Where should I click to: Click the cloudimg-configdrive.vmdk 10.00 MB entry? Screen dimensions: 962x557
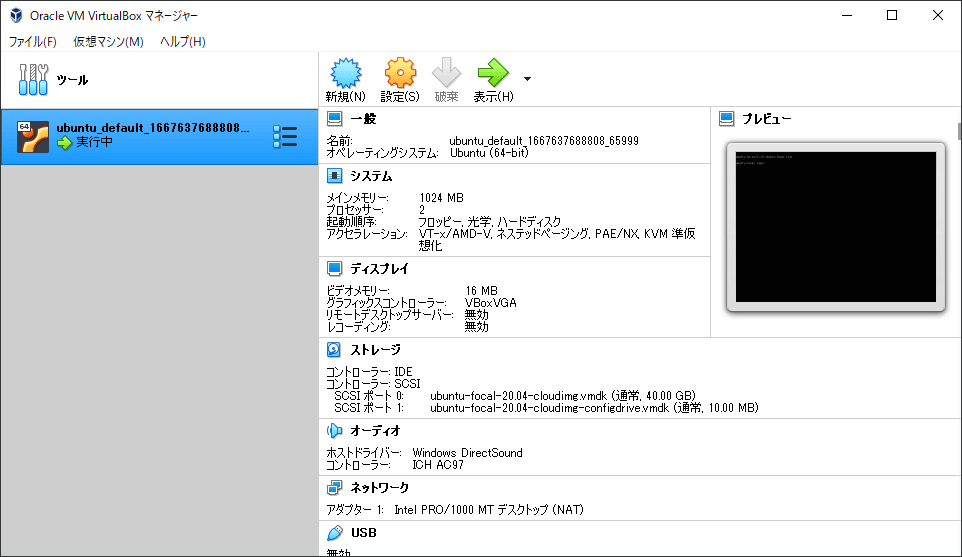[594, 408]
